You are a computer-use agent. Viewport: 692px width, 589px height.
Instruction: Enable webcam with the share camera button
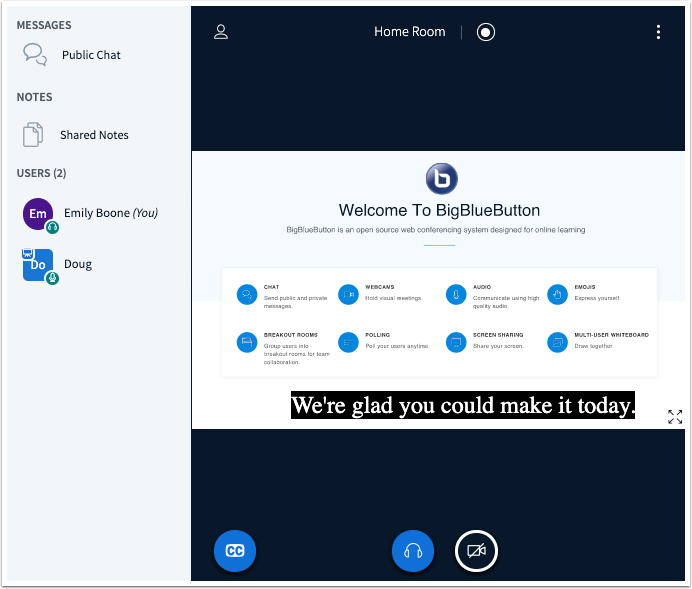tap(476, 551)
